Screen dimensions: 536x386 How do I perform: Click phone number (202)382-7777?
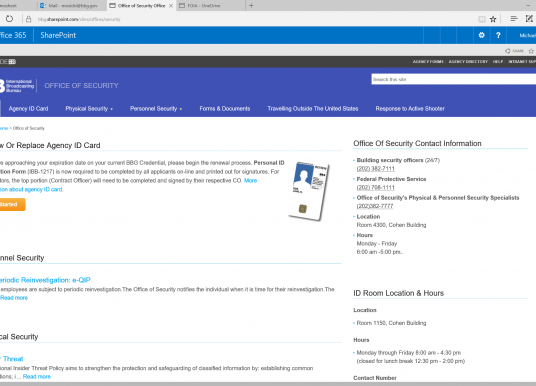(x=375, y=206)
